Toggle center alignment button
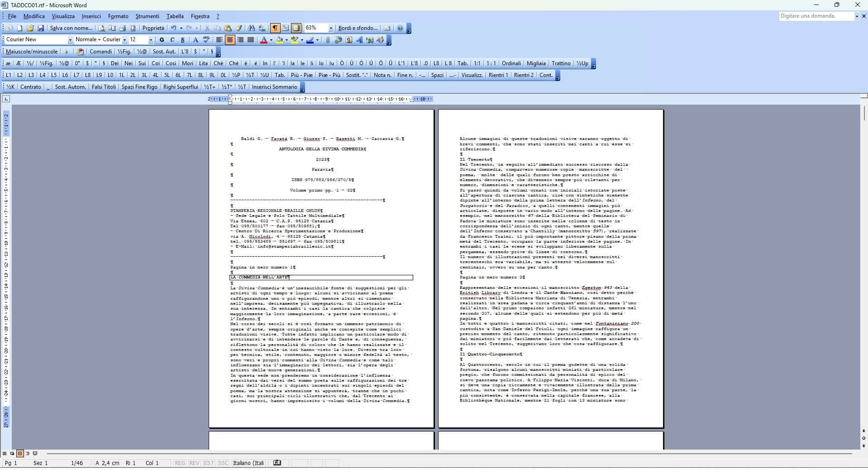The height and width of the screenshot is (470, 868). click(230, 40)
